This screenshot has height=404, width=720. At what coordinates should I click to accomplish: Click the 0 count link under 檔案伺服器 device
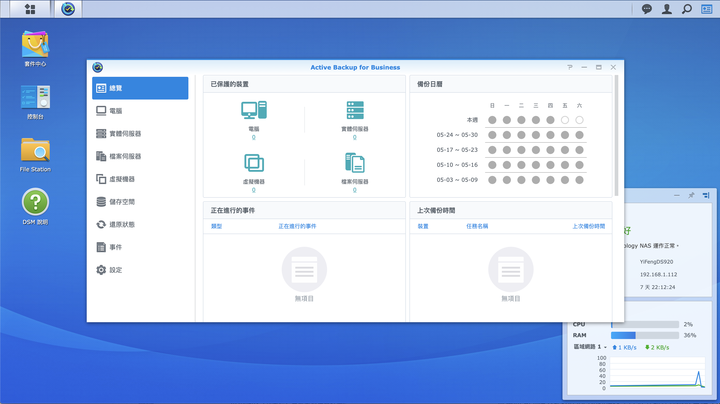point(354,190)
